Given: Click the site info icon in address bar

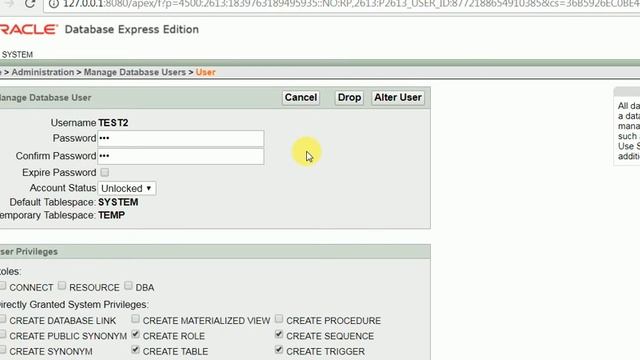Looking at the screenshot, I should (x=54, y=4).
